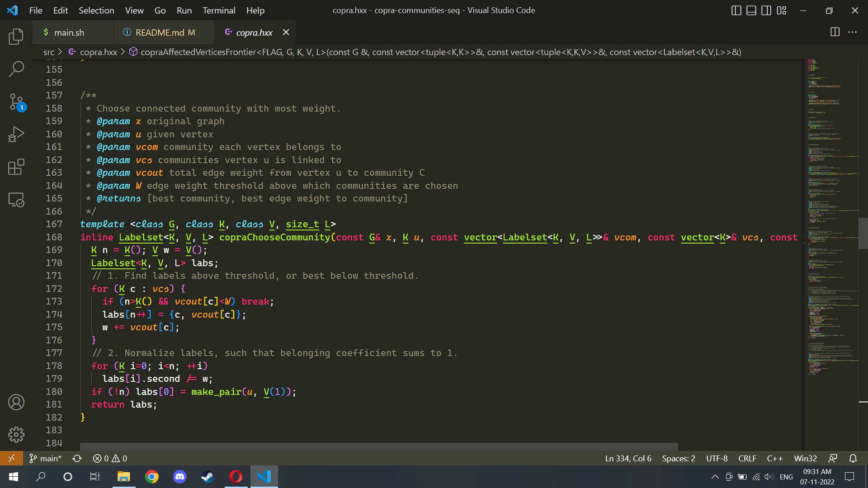Open the C++ language mode selector

pos(774,458)
